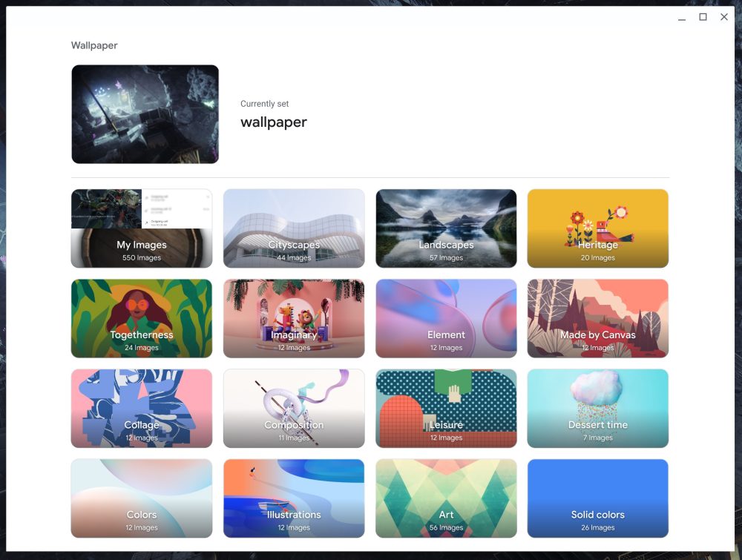This screenshot has height=560, width=742.
Task: Maximize the Wallpaper window
Action: point(703,17)
